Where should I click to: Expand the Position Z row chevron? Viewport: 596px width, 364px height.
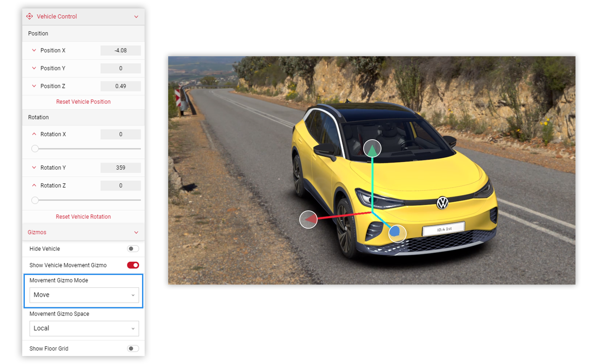(34, 86)
